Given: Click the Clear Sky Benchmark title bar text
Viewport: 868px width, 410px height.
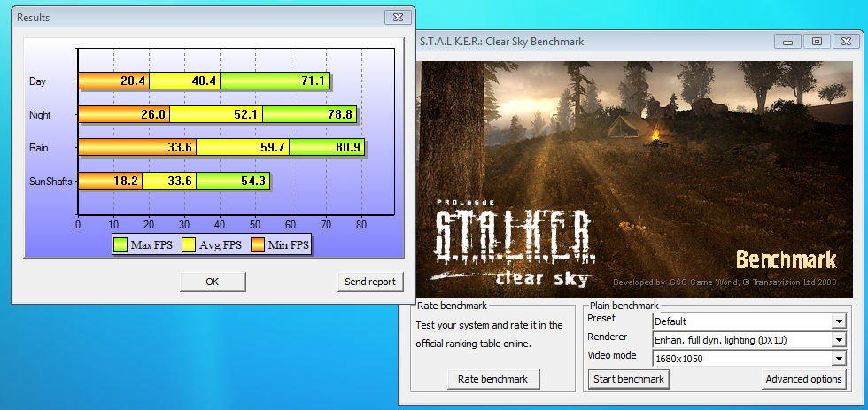Looking at the screenshot, I should pyautogui.click(x=501, y=42).
